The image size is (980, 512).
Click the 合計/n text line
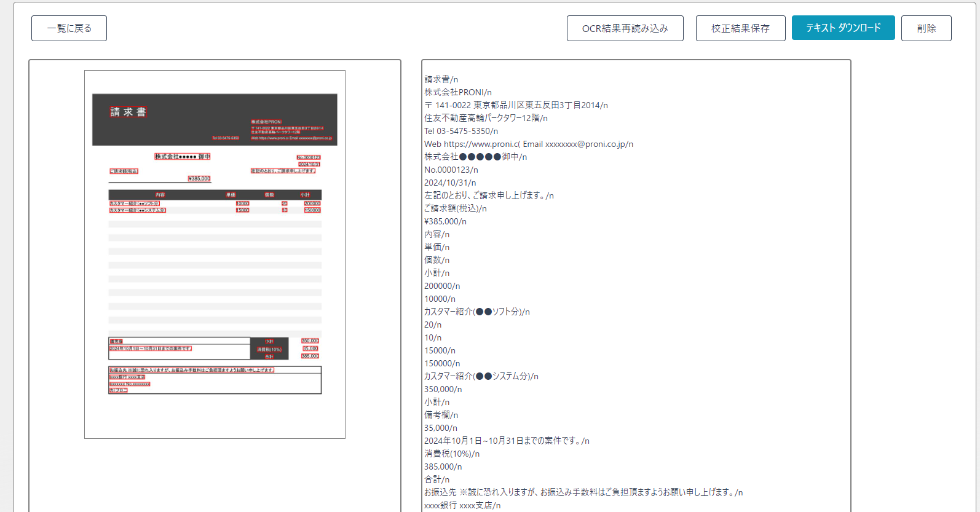coord(437,479)
